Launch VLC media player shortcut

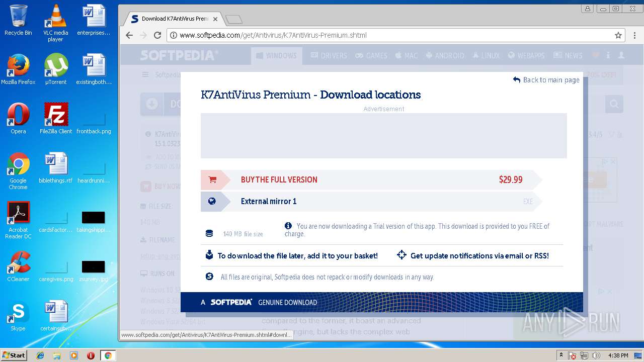click(55, 23)
